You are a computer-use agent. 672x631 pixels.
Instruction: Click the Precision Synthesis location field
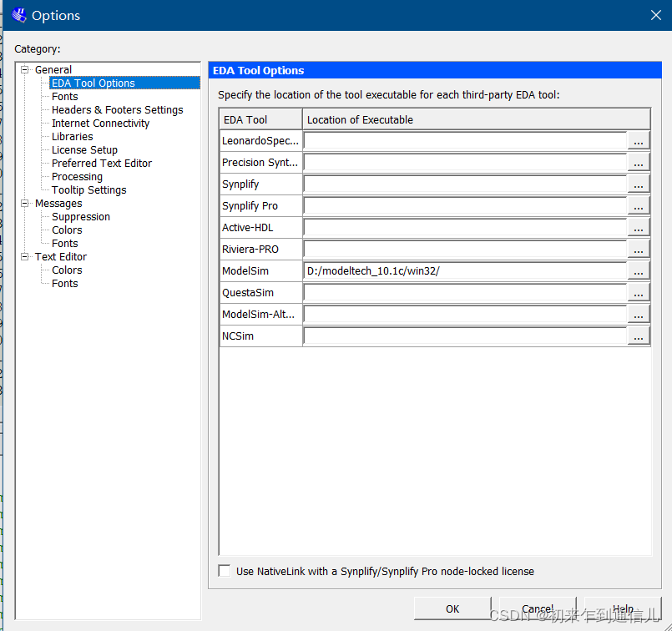pos(466,163)
